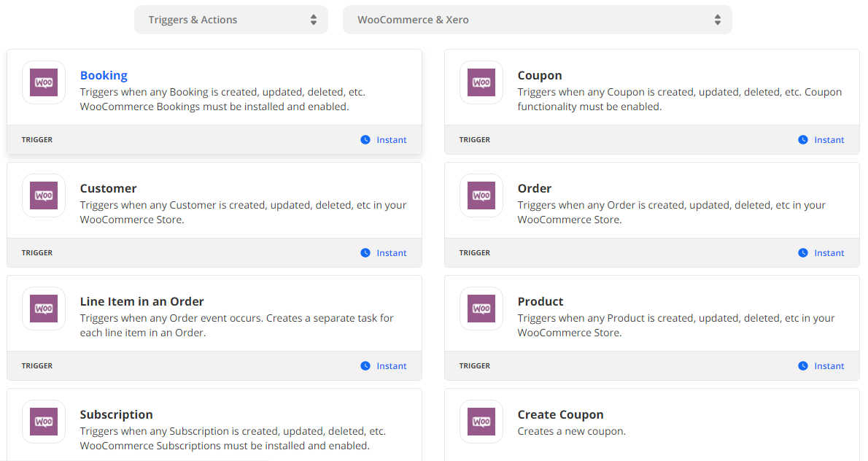This screenshot has height=461, width=868.
Task: Click the WooCommerce icon beside Subscription
Action: tap(44, 422)
